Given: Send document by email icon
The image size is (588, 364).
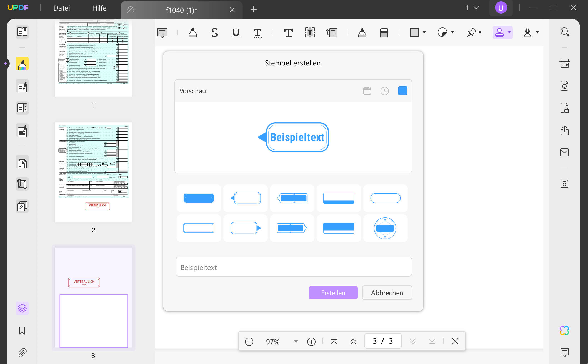Looking at the screenshot, I should click(564, 152).
